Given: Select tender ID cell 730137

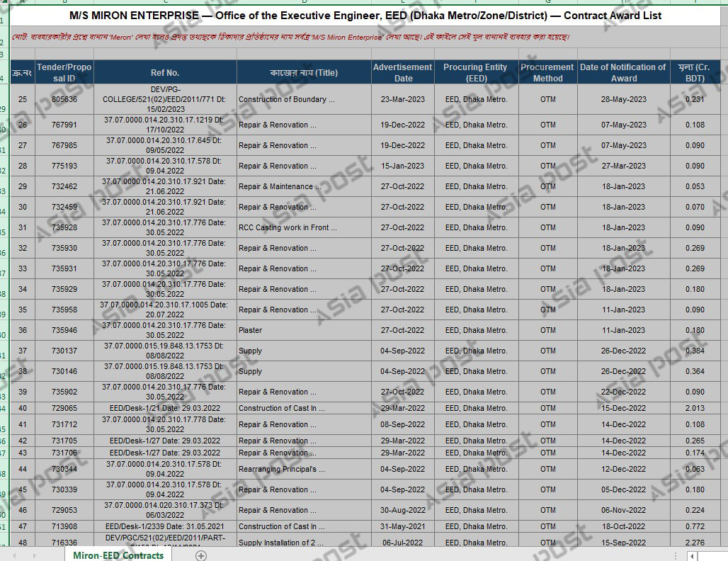Looking at the screenshot, I should 64,351.
